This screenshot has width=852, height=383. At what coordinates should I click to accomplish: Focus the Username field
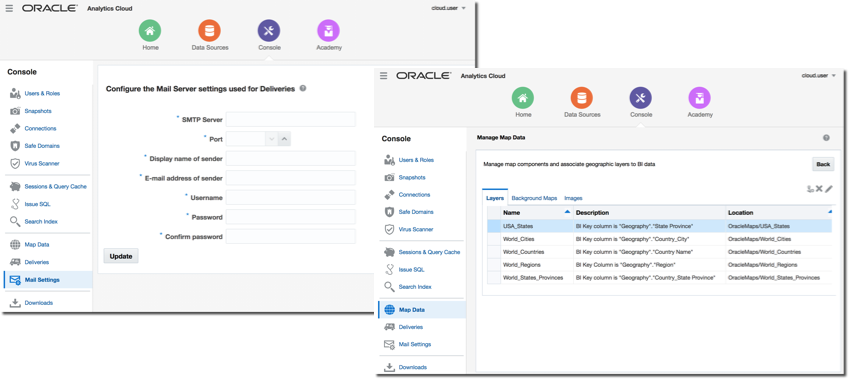pyautogui.click(x=291, y=197)
